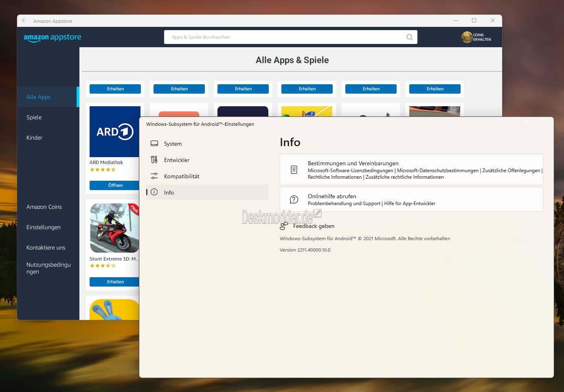Image resolution: width=564 pixels, height=392 pixels.
Task: Select Kinder in Appstore sidebar
Action: [x=48, y=138]
